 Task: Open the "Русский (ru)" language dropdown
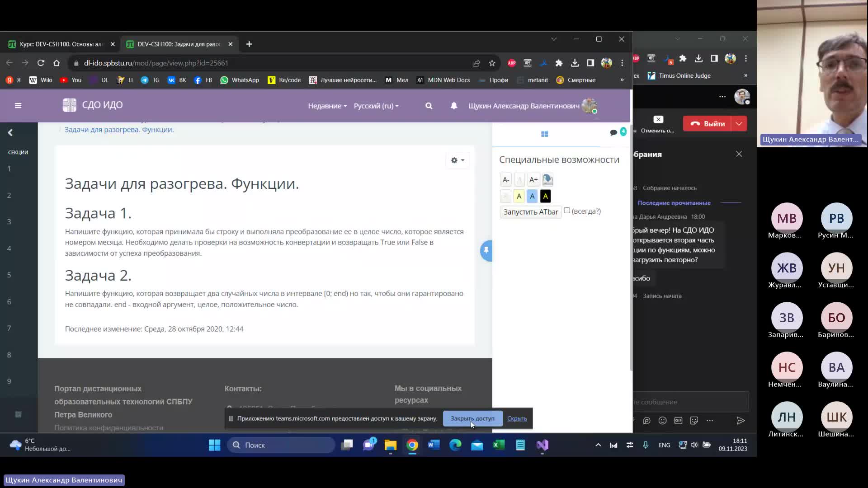tap(376, 106)
